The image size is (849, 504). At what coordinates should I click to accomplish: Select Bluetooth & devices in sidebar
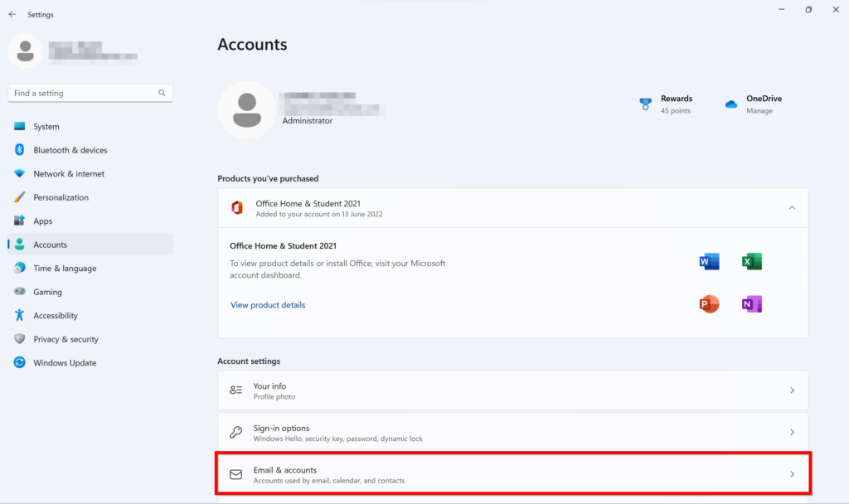(x=70, y=150)
